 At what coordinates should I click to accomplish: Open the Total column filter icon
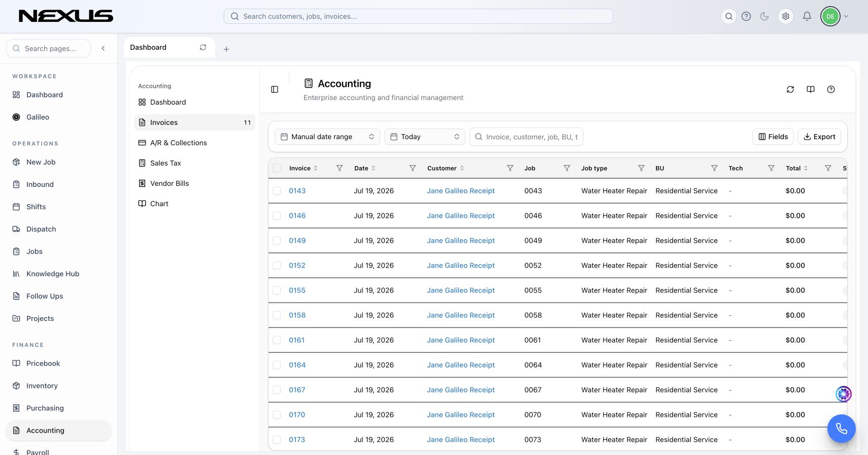tap(828, 168)
